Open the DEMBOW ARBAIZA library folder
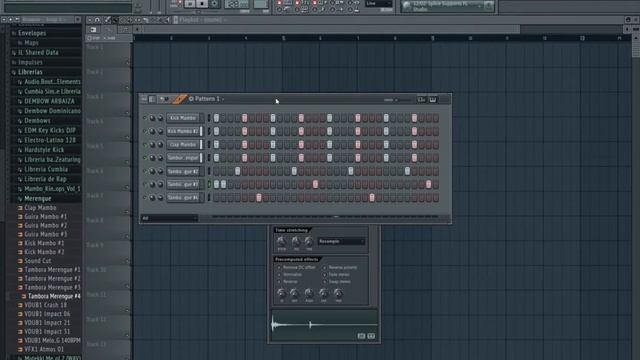This screenshot has height=360, width=640. (x=49, y=101)
